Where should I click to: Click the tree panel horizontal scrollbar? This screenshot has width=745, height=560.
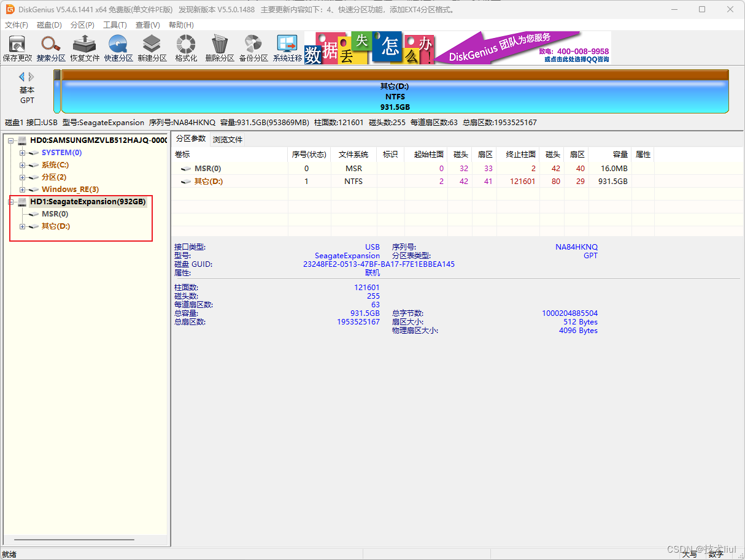(x=74, y=540)
